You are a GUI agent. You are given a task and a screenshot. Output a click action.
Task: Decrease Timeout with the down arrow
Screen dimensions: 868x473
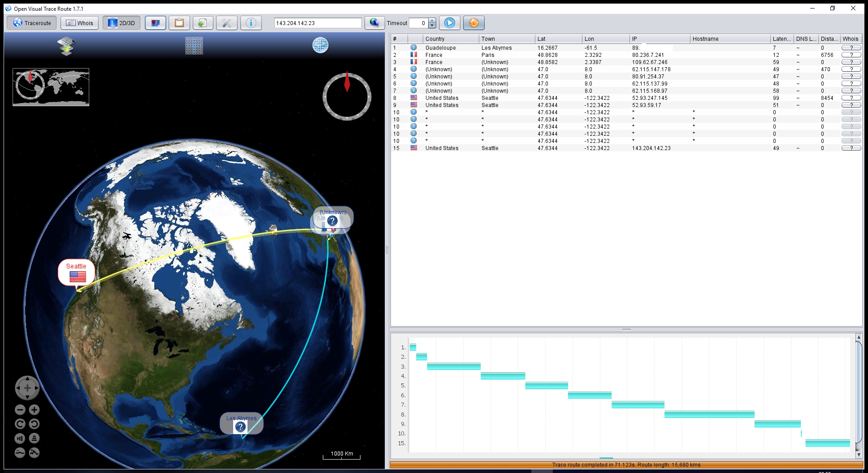[x=432, y=26]
